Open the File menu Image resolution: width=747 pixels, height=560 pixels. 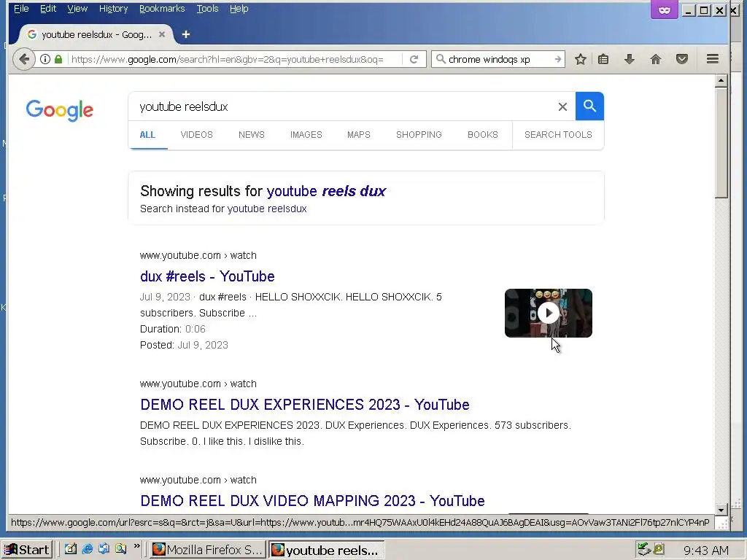(x=21, y=9)
